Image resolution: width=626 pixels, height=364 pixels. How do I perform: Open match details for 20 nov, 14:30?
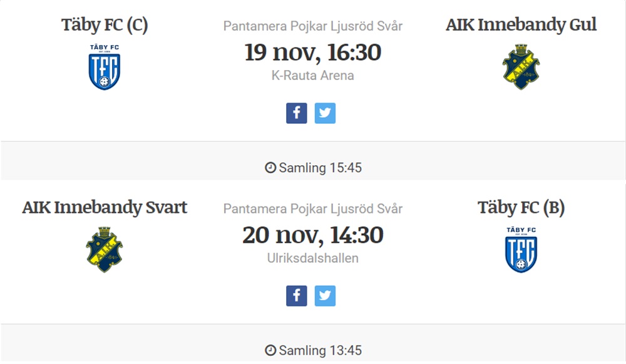point(313,235)
